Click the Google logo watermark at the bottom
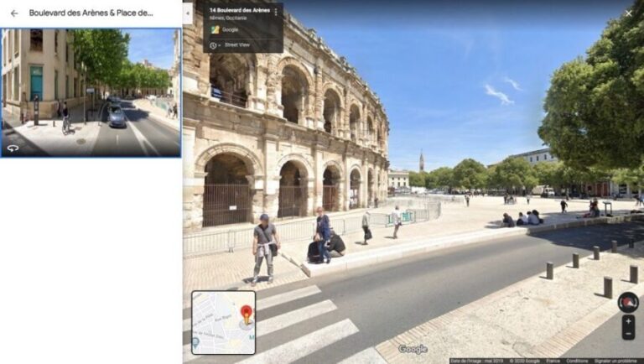Image resolution: width=644 pixels, height=364 pixels. [x=413, y=349]
